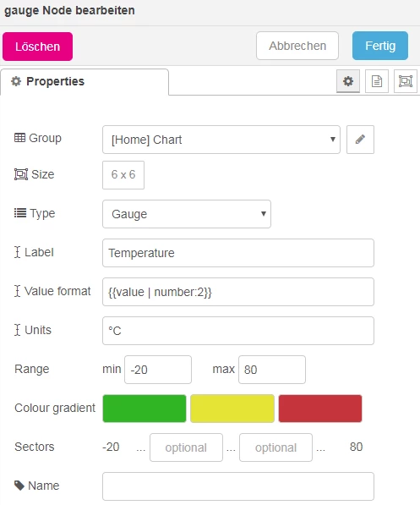Open node description document icon
420x505 pixels.
(377, 81)
